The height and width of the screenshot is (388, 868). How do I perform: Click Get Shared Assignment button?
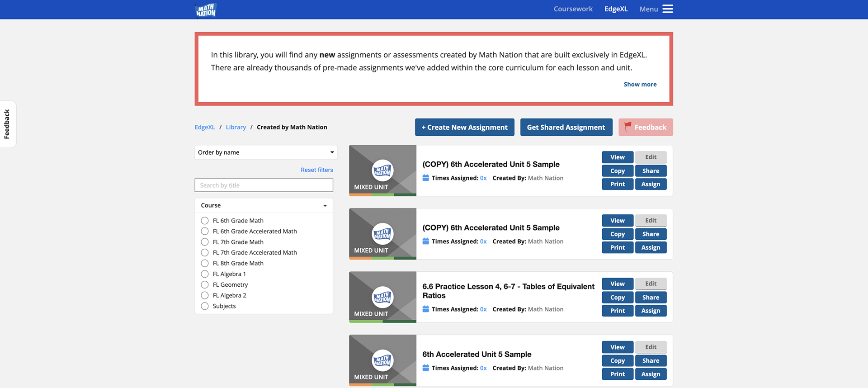(x=566, y=127)
